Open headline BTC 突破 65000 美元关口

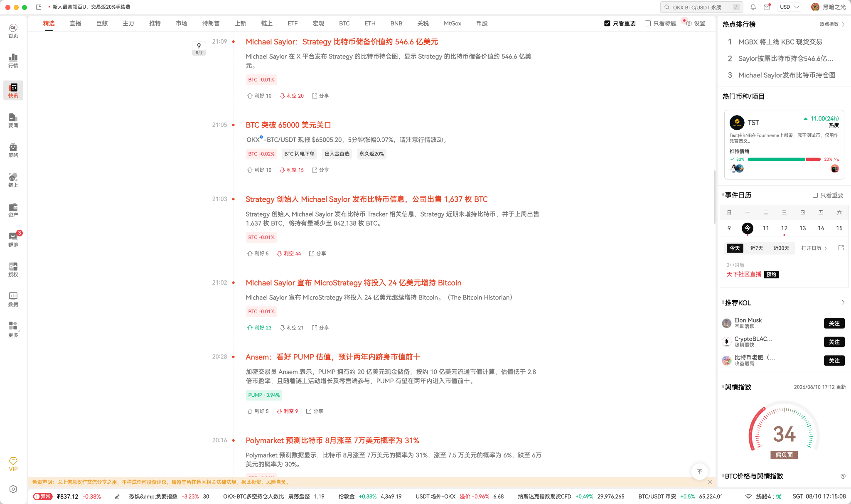pyautogui.click(x=288, y=125)
